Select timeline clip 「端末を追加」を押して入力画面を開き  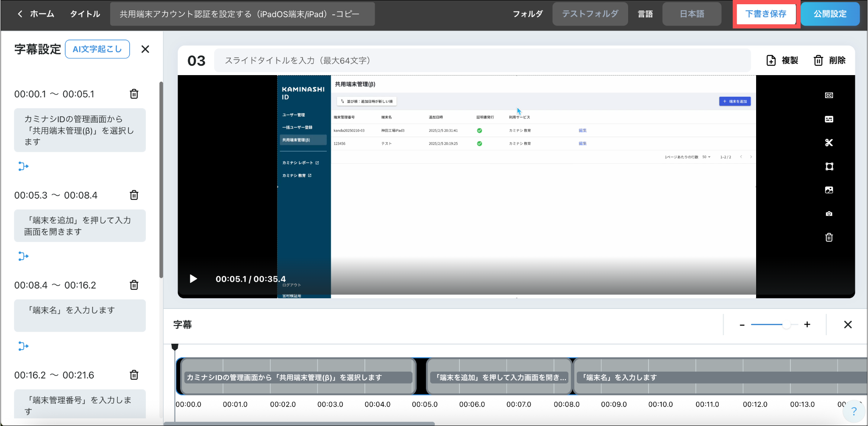[x=499, y=377]
